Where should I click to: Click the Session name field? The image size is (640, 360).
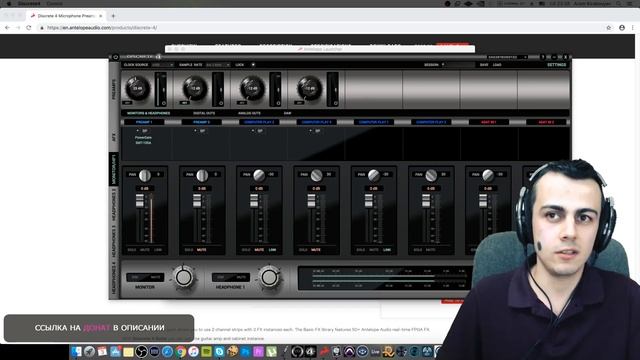pos(460,65)
